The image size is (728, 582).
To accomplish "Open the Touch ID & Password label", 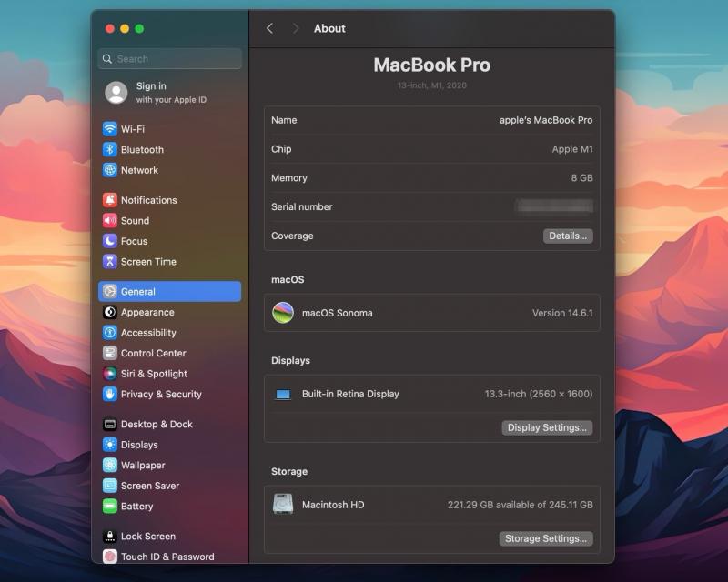I will 167,557.
